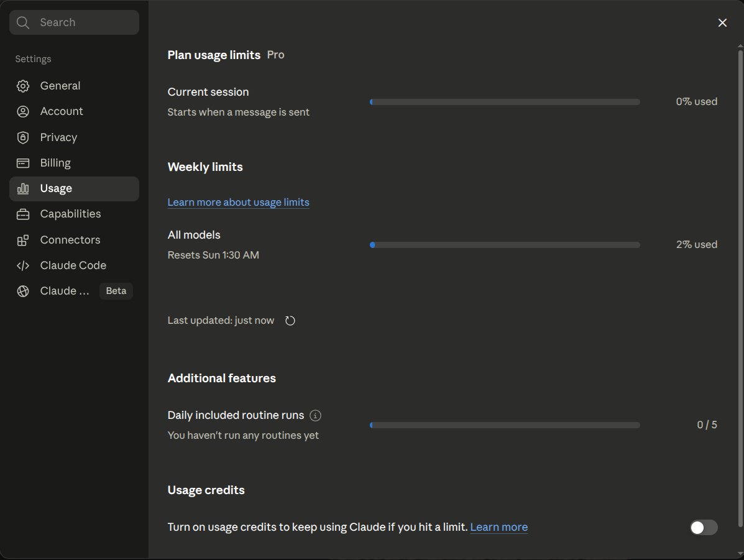Click the Privacy shield icon
744x560 pixels.
23,137
